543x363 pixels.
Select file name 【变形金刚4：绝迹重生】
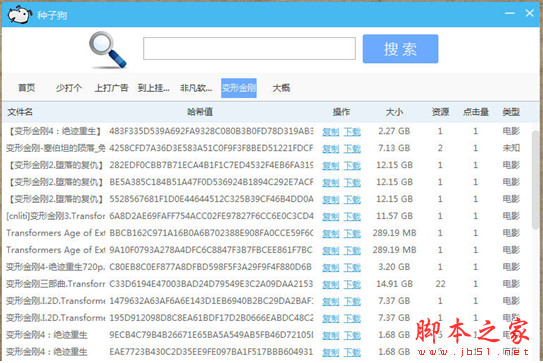[x=55, y=131]
